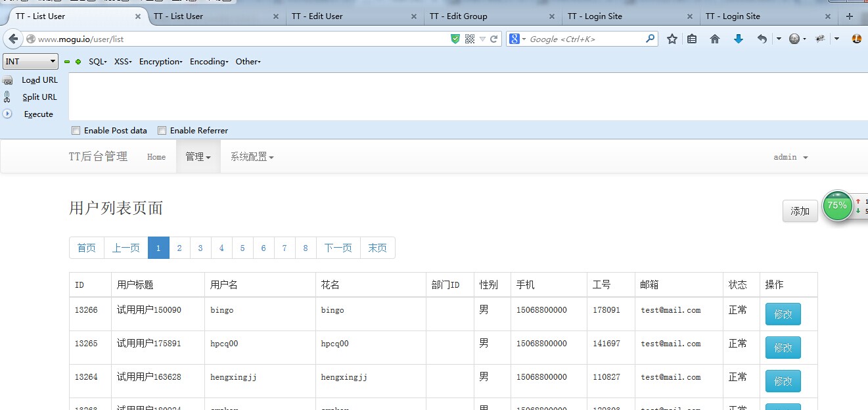The width and height of the screenshot is (868, 410).
Task: Open the Other dropdown menu
Action: coord(248,62)
